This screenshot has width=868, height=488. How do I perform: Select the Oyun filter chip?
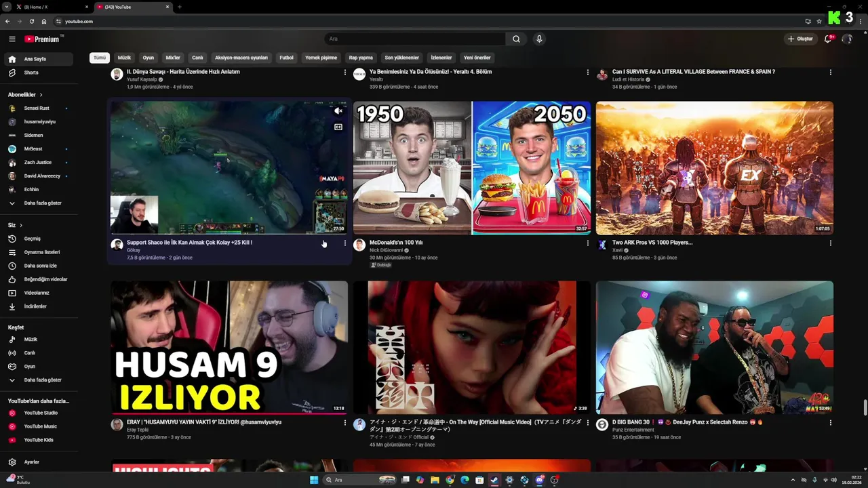[149, 58]
